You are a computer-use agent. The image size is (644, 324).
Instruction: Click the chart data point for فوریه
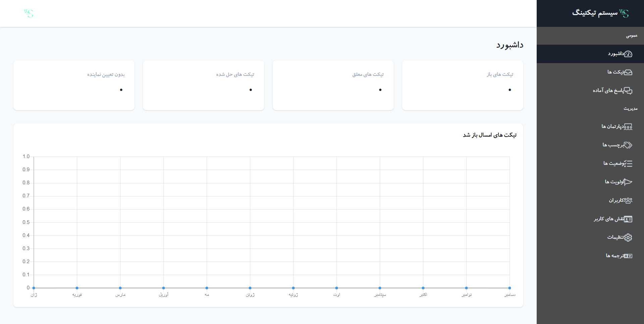coord(77,288)
